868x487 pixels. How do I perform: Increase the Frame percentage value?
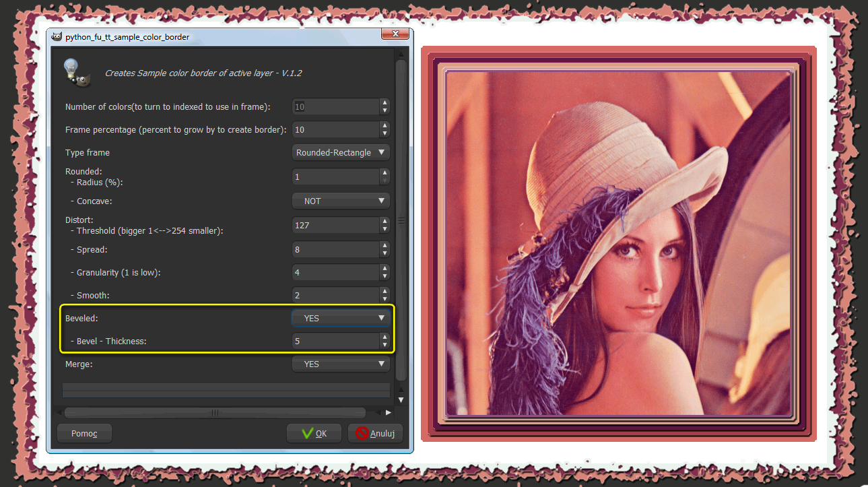coord(385,126)
